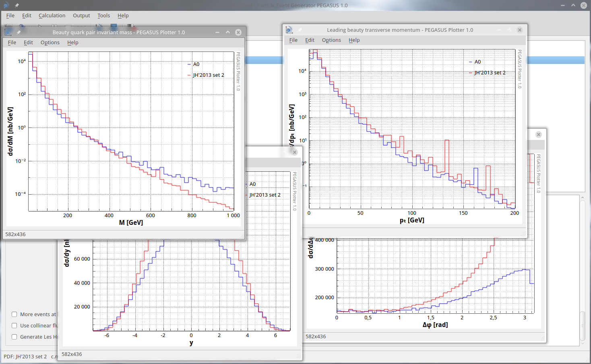Viewport: 591px width, 364px height.
Task: Open the Output menu in main window
Action: pyautogui.click(x=81, y=16)
